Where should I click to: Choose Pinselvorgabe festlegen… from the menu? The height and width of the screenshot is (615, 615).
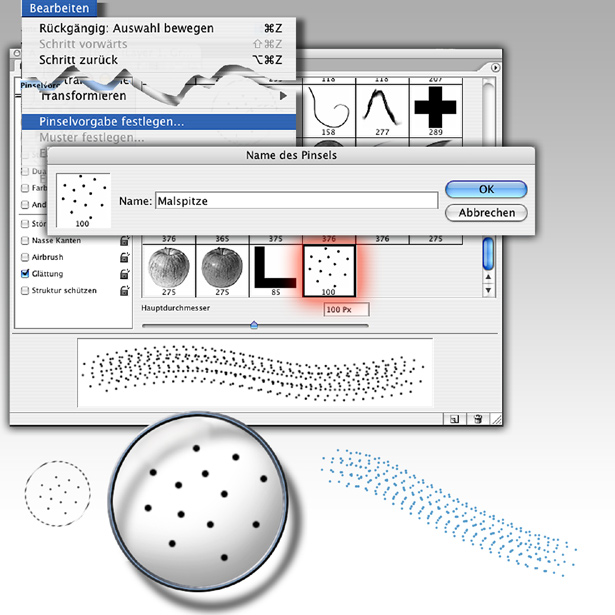click(158, 122)
